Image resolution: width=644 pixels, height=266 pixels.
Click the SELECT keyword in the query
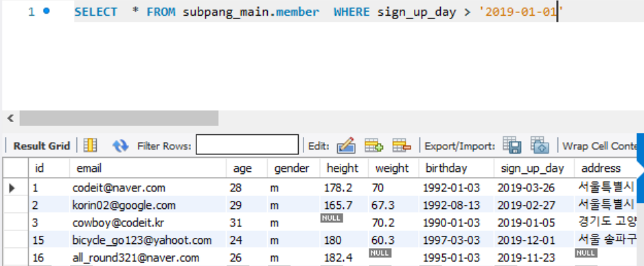96,12
